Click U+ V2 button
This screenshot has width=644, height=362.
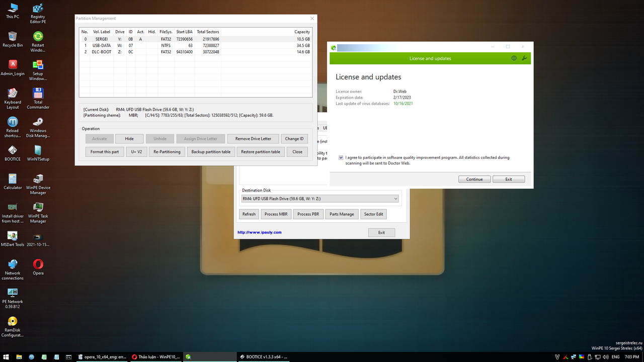pyautogui.click(x=136, y=152)
